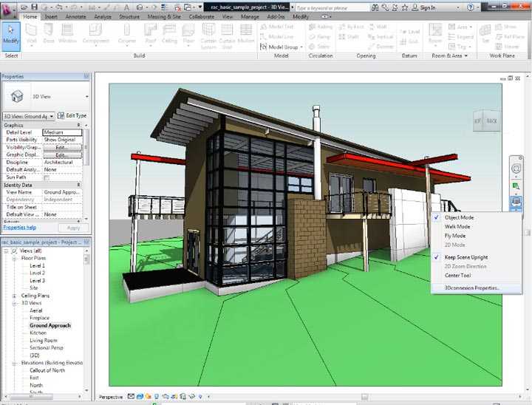The width and height of the screenshot is (532, 405).
Task: Click the Detail Level Medium value field
Action: point(62,132)
